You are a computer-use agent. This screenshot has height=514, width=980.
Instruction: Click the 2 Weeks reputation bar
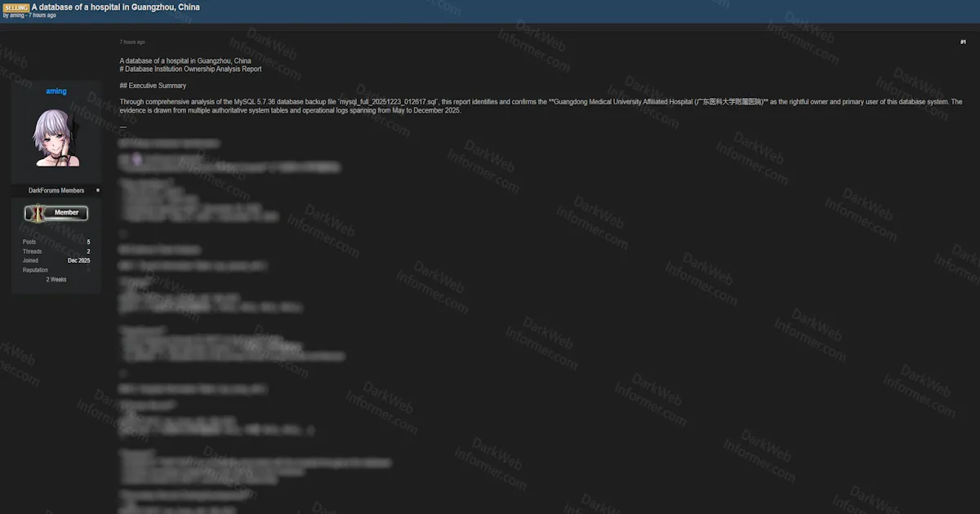click(56, 279)
